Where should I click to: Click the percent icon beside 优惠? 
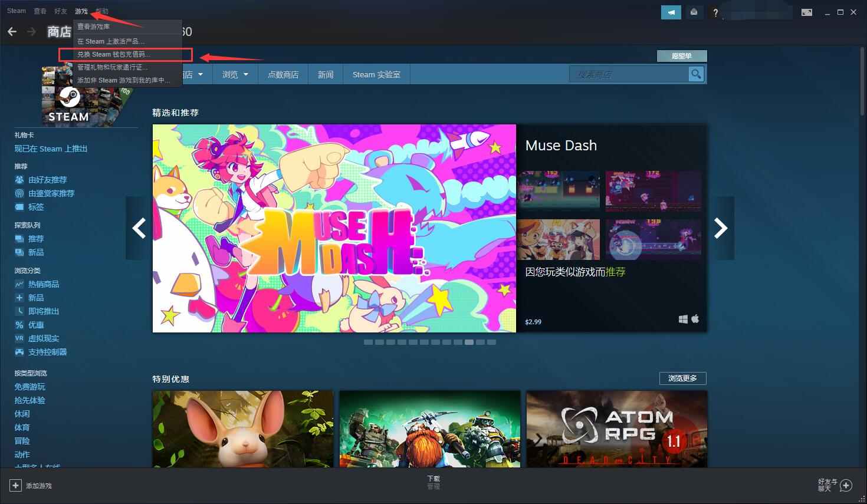19,325
